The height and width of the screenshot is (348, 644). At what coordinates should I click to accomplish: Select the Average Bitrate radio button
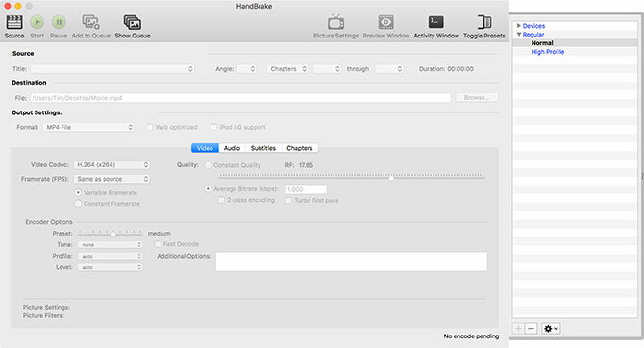[x=208, y=189]
